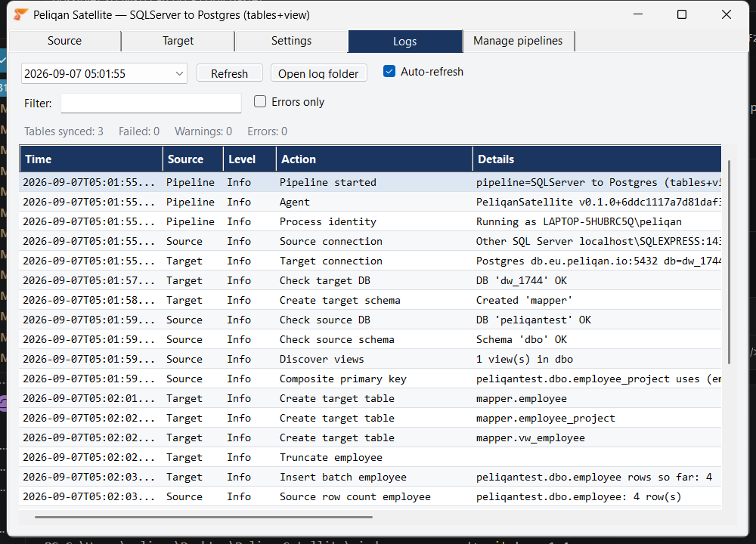Maximize the Peliqan Satellite window
Viewport: 756px width, 544px height.
682,14
